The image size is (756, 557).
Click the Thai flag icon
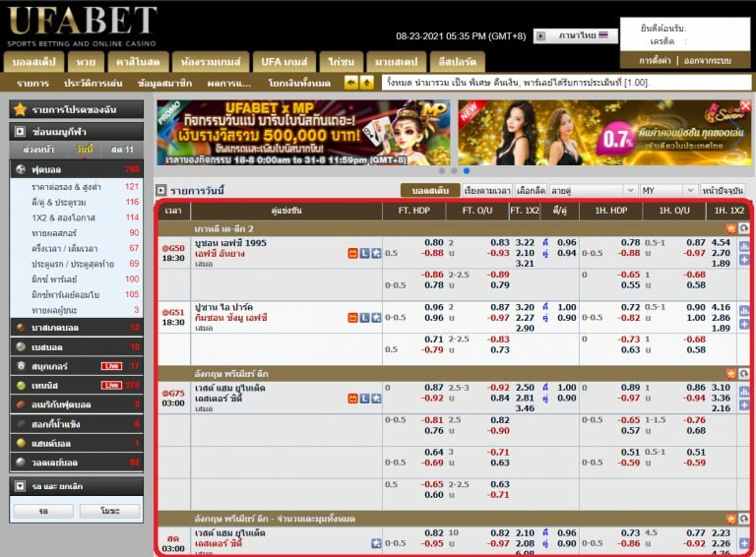tap(603, 35)
